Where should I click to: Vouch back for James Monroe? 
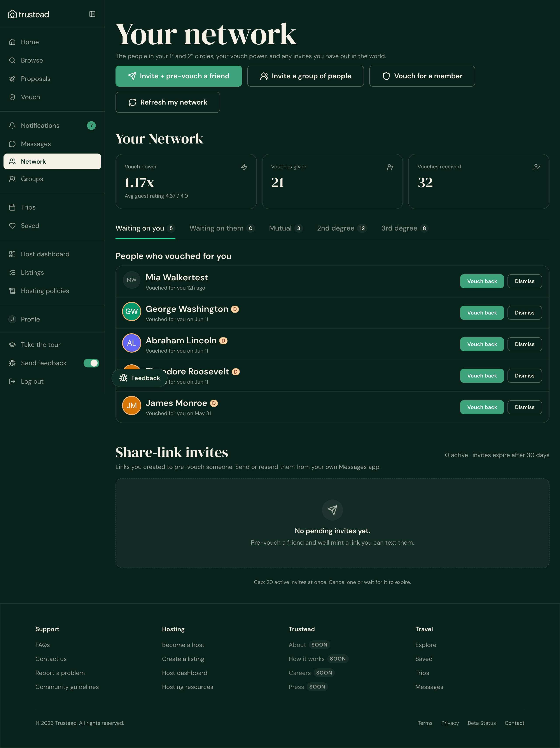pyautogui.click(x=482, y=407)
